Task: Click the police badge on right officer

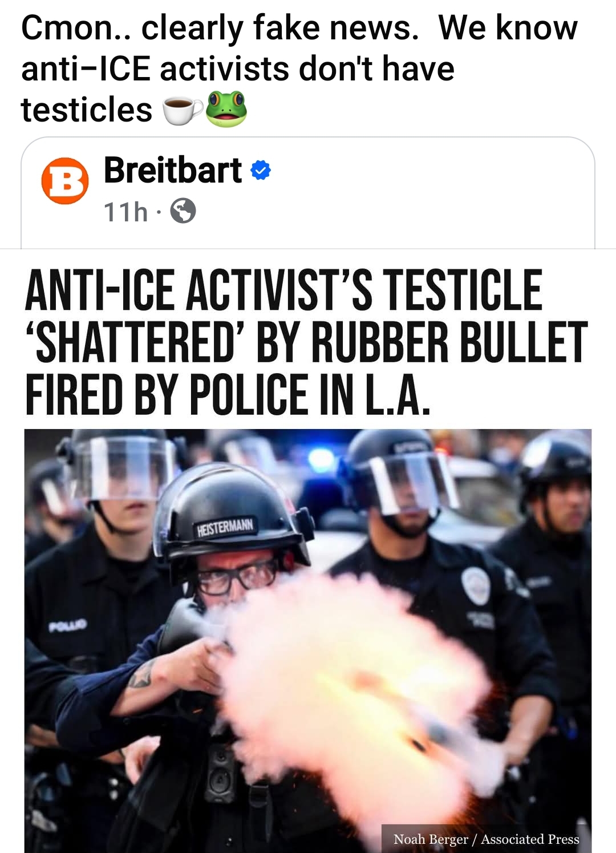Action: pos(476,587)
